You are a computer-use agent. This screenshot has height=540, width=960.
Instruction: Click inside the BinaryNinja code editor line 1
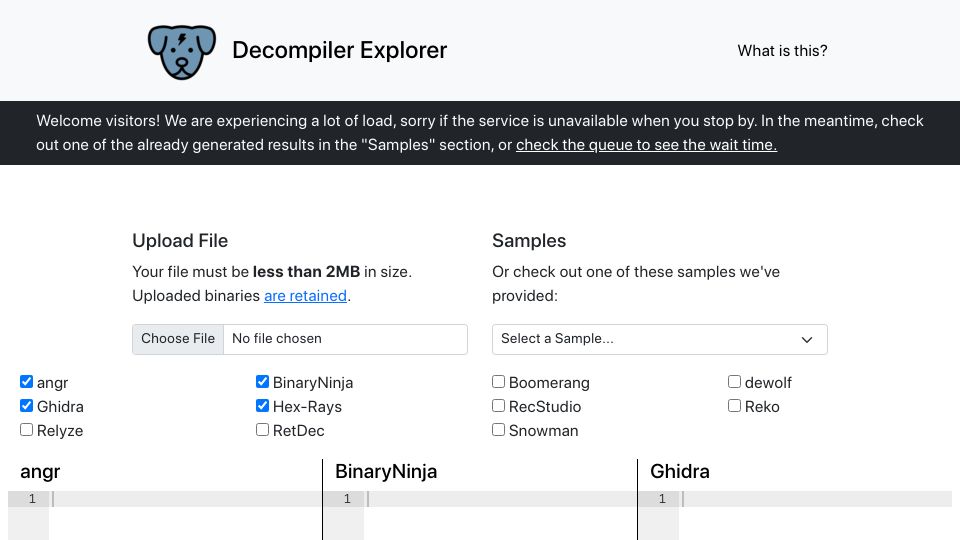[500, 499]
